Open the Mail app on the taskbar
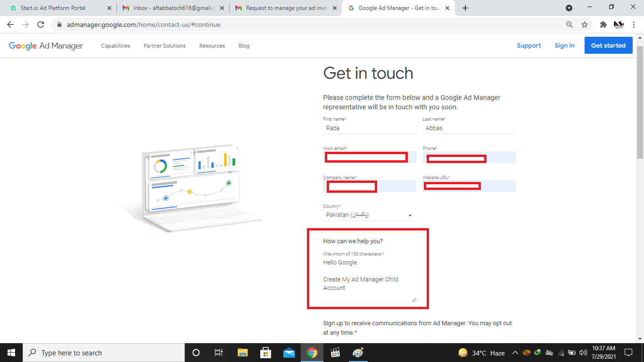This screenshot has height=362, width=644. [289, 353]
